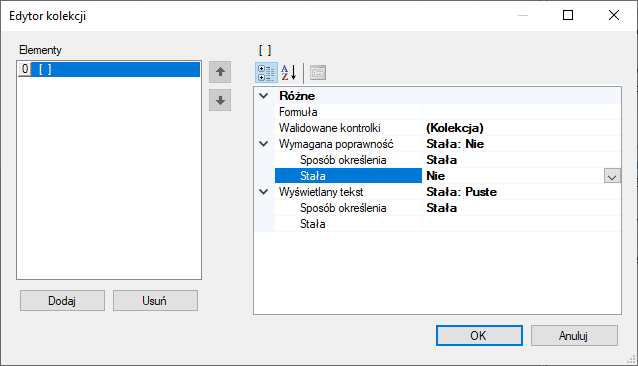Collapse the Wymagana poprawność property
This screenshot has height=366, width=638.
[264, 144]
